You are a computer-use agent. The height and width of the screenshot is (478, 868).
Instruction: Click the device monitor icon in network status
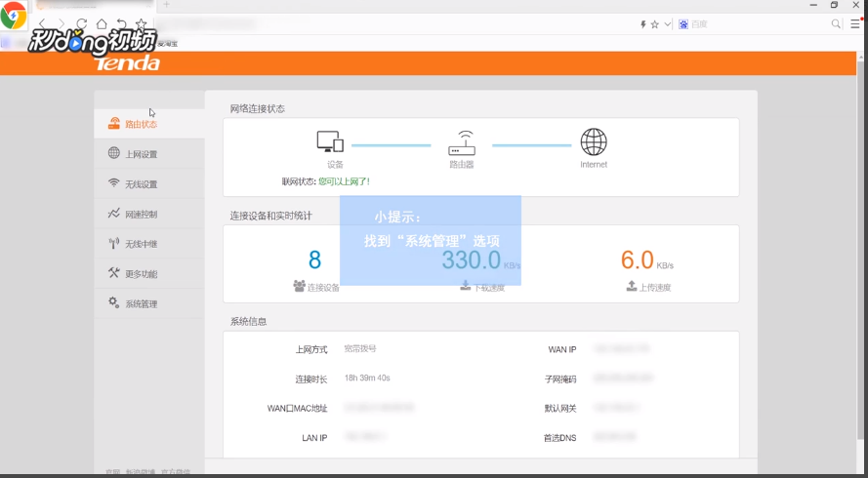[330, 142]
